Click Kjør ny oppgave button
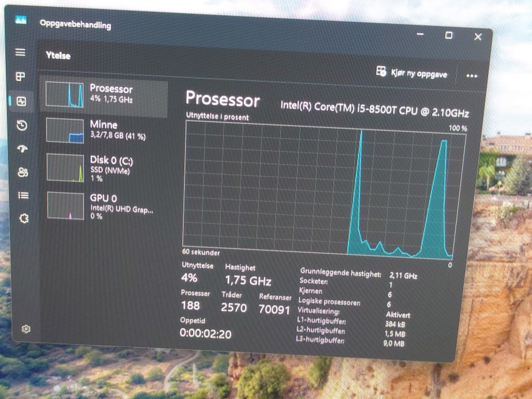532x399 pixels. [x=412, y=73]
